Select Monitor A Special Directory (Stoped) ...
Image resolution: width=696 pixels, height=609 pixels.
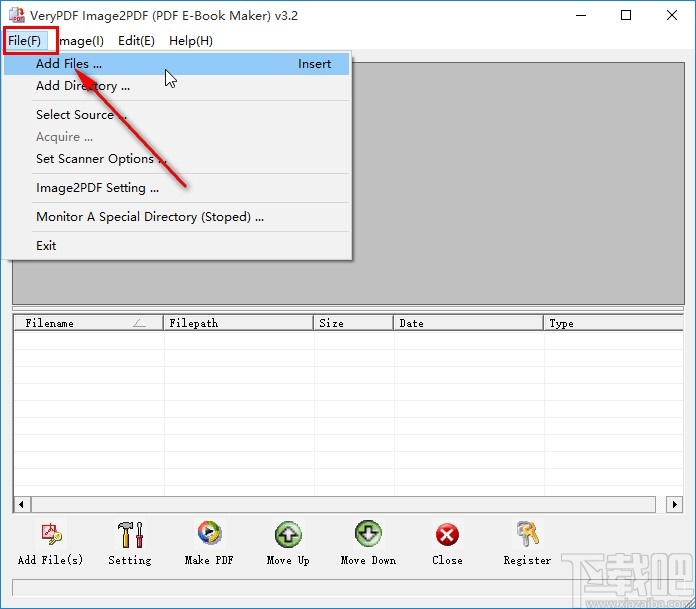tap(177, 217)
